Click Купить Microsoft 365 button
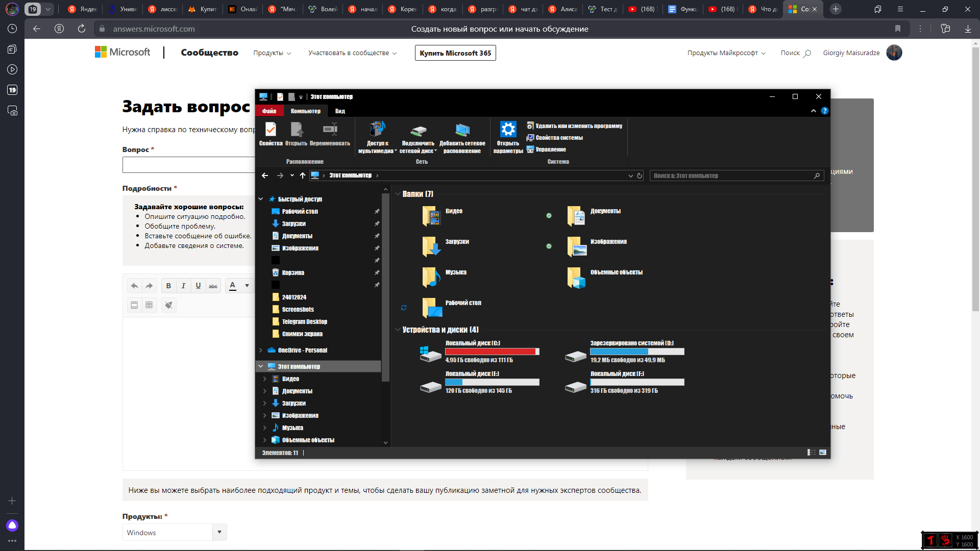This screenshot has width=980, height=551. [455, 53]
